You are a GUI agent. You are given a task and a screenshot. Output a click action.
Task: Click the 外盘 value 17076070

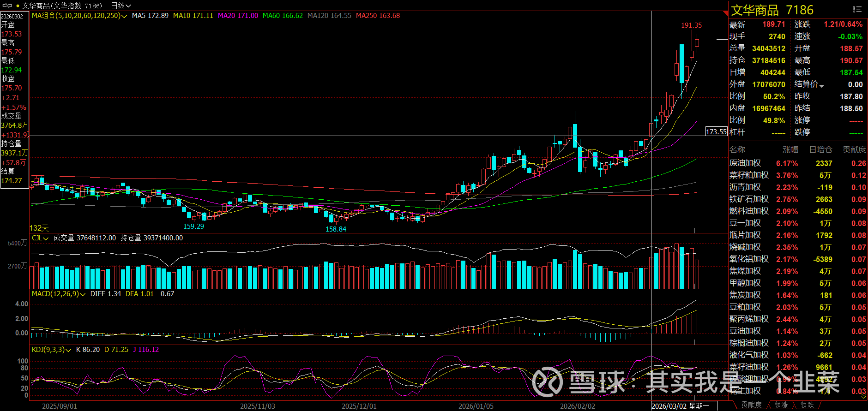(x=769, y=84)
